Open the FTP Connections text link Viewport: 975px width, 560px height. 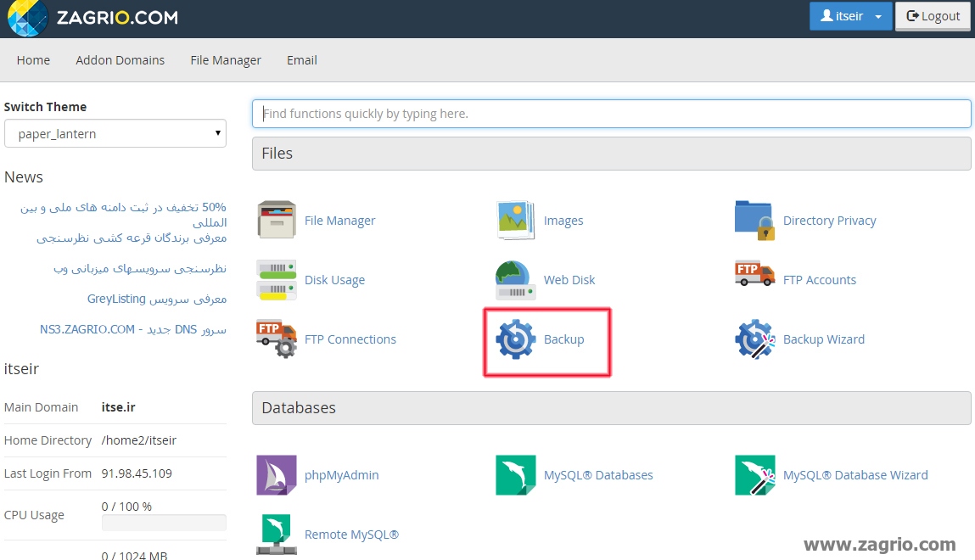[x=350, y=339]
